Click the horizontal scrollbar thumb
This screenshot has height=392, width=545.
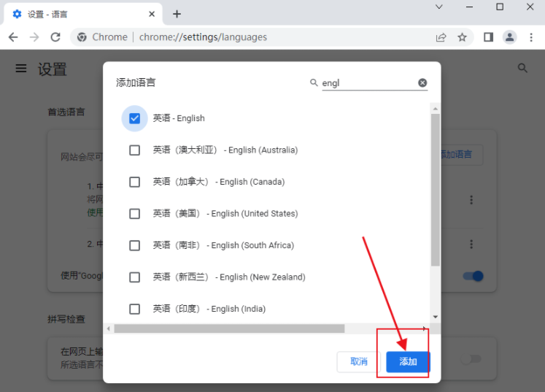click(229, 328)
